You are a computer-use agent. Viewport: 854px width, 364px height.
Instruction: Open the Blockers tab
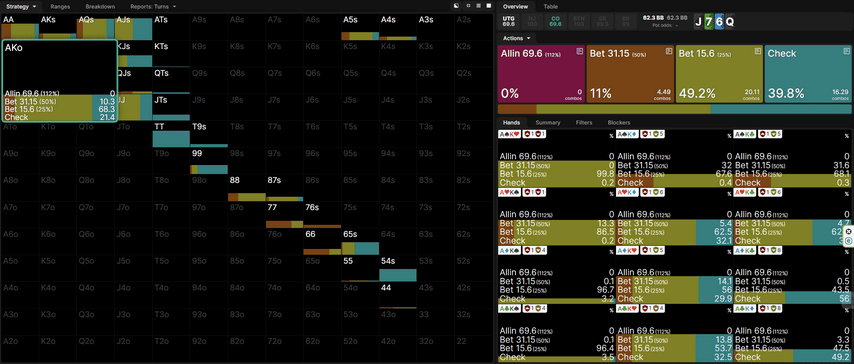pos(619,123)
